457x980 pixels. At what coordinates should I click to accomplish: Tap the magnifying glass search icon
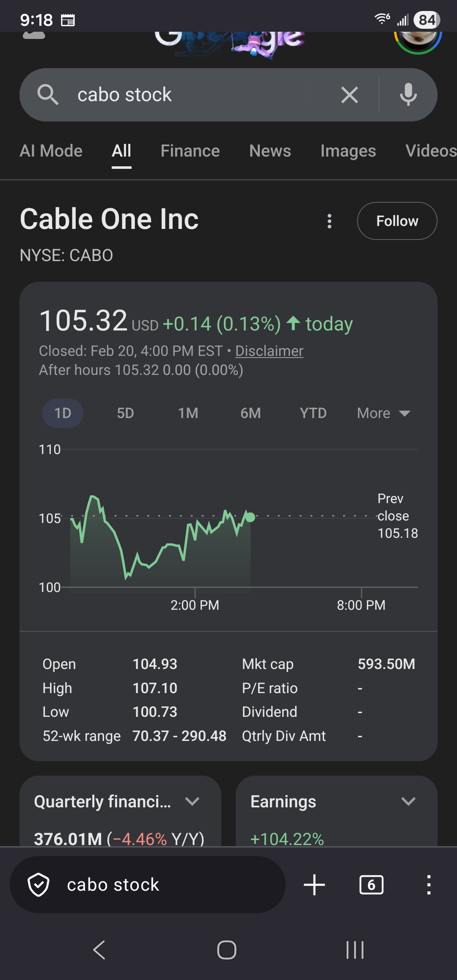point(48,95)
